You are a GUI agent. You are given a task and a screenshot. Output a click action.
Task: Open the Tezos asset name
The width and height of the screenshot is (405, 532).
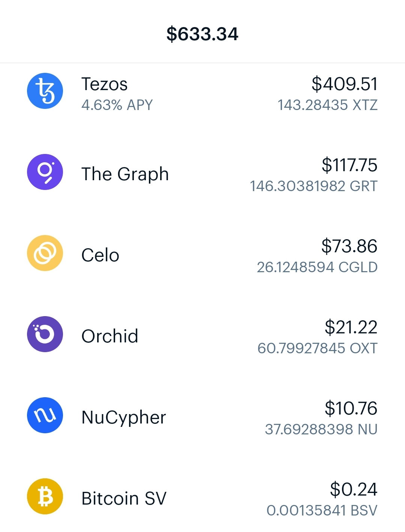coord(105,84)
